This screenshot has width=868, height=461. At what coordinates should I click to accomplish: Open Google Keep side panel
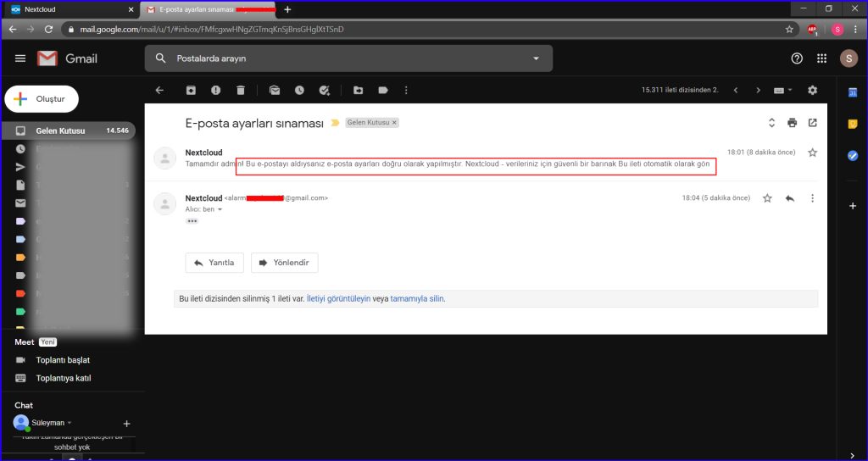tap(853, 125)
